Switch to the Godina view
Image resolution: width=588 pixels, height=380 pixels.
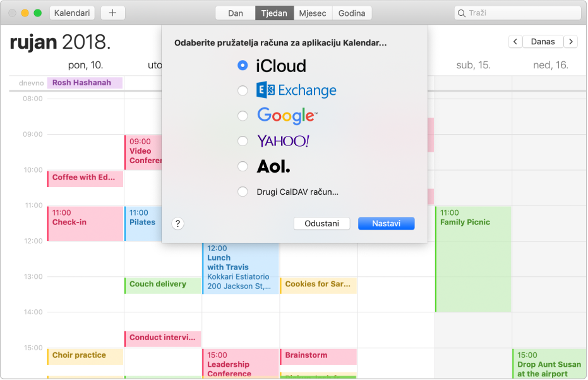coord(352,13)
